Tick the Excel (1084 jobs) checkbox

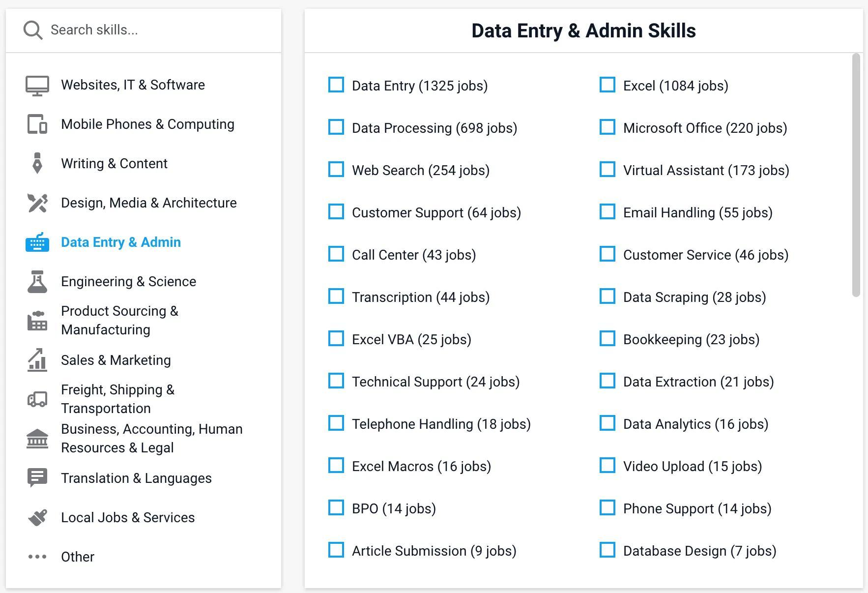pyautogui.click(x=608, y=85)
